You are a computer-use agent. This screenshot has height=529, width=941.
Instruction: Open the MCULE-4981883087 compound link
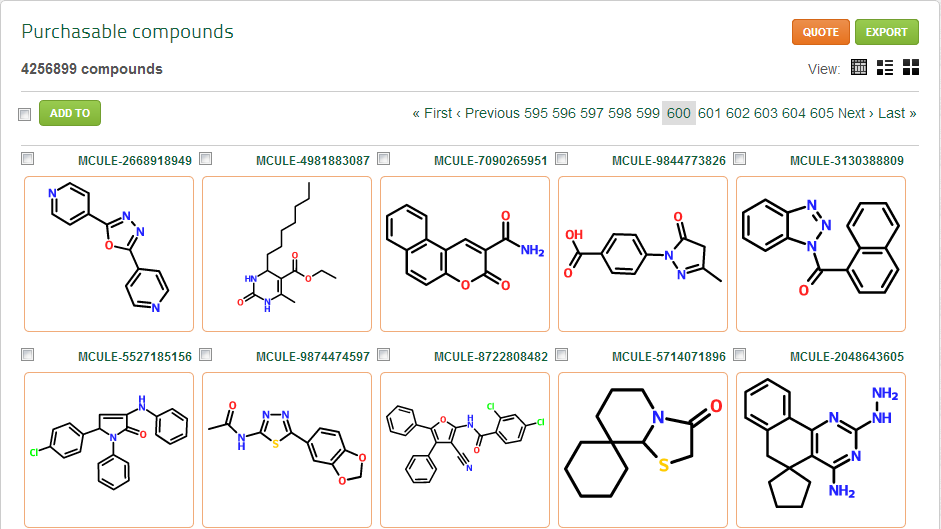pyautogui.click(x=312, y=160)
